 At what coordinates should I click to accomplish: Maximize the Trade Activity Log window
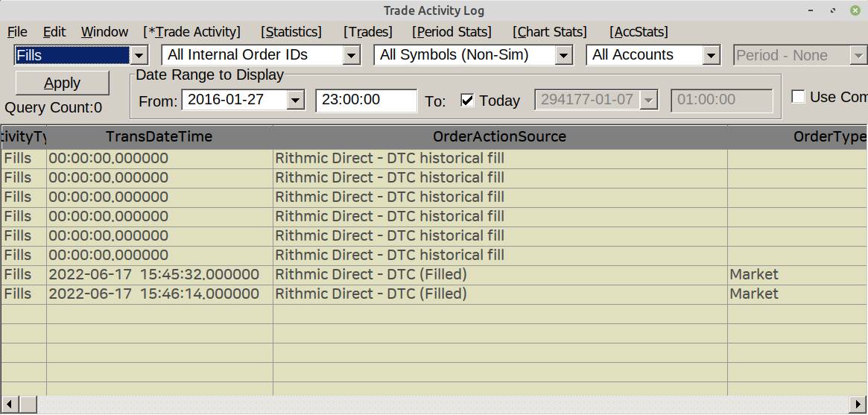(833, 10)
